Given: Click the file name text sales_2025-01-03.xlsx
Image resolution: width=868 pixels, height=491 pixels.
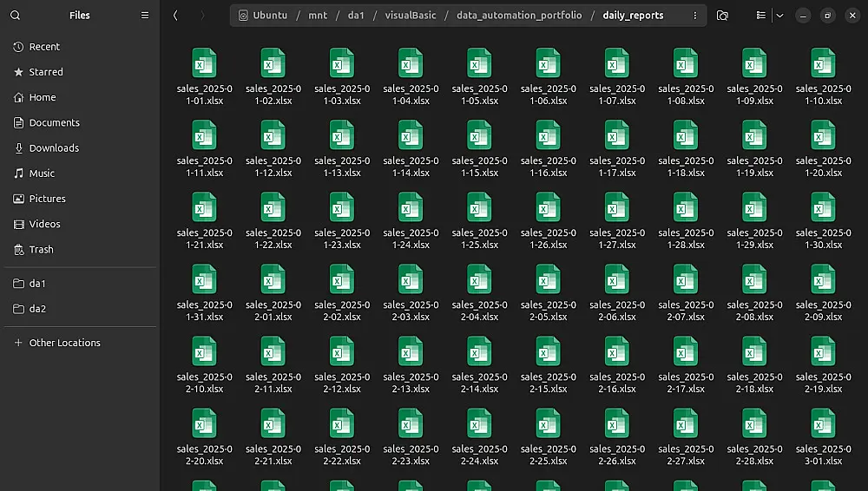Looking at the screenshot, I should point(341,95).
